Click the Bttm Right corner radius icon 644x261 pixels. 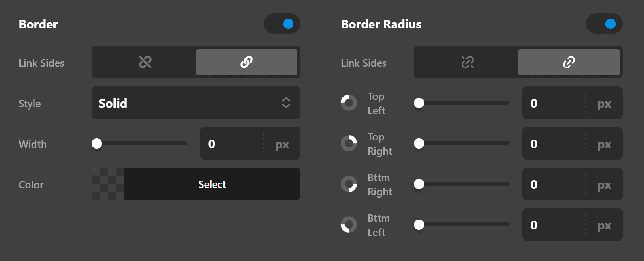coord(349,184)
